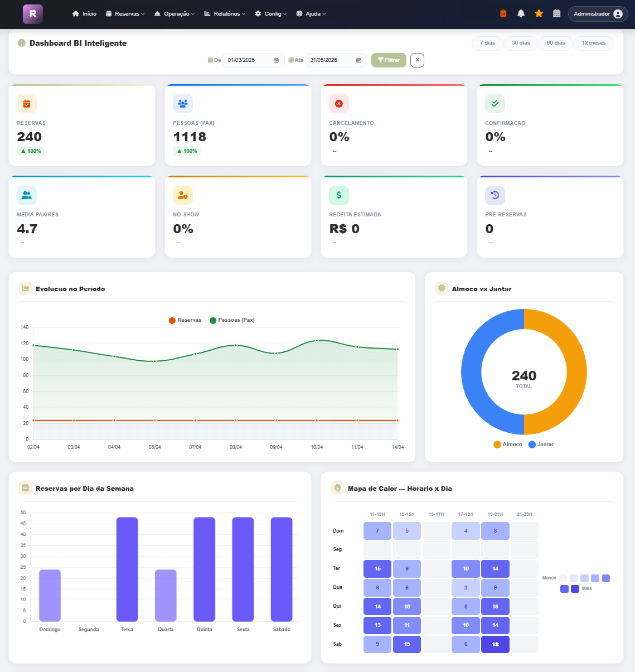Viewport: 635px width, 672px height.
Task: Select the 30 dias period preset
Action: pos(521,43)
